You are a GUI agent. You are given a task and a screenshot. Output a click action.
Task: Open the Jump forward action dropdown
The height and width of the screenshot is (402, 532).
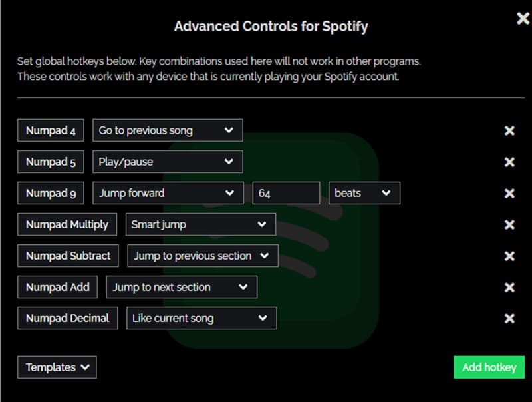(x=168, y=193)
